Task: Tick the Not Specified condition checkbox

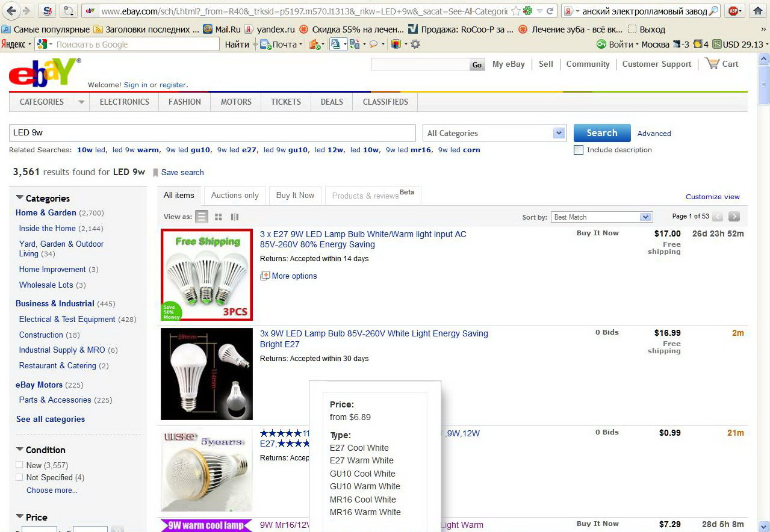Action: tap(19, 477)
